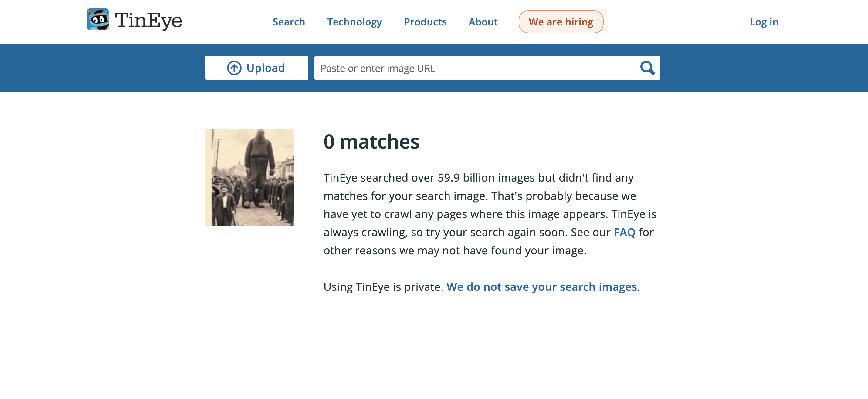This screenshot has height=399, width=868.
Task: Click the searched giant man thumbnail
Action: tap(249, 177)
